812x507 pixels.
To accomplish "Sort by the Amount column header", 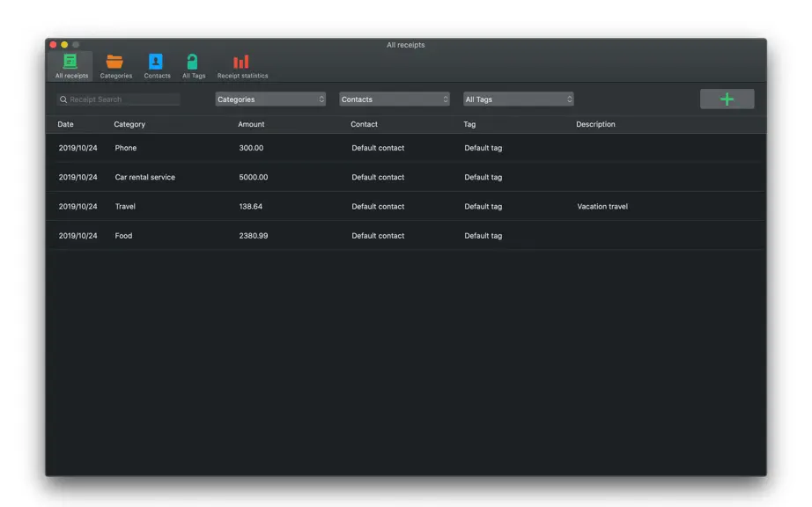I will pyautogui.click(x=251, y=124).
